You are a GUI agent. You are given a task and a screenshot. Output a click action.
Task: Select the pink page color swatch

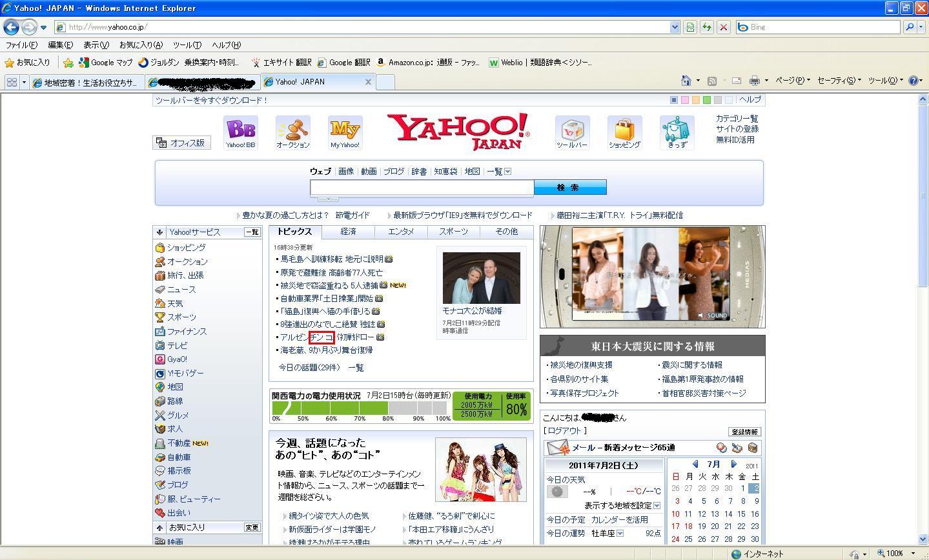tap(685, 100)
